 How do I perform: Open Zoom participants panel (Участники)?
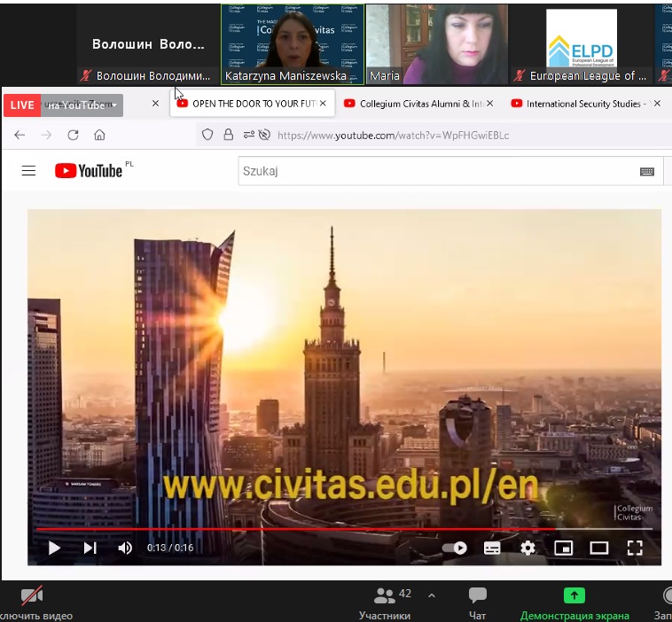point(385,603)
